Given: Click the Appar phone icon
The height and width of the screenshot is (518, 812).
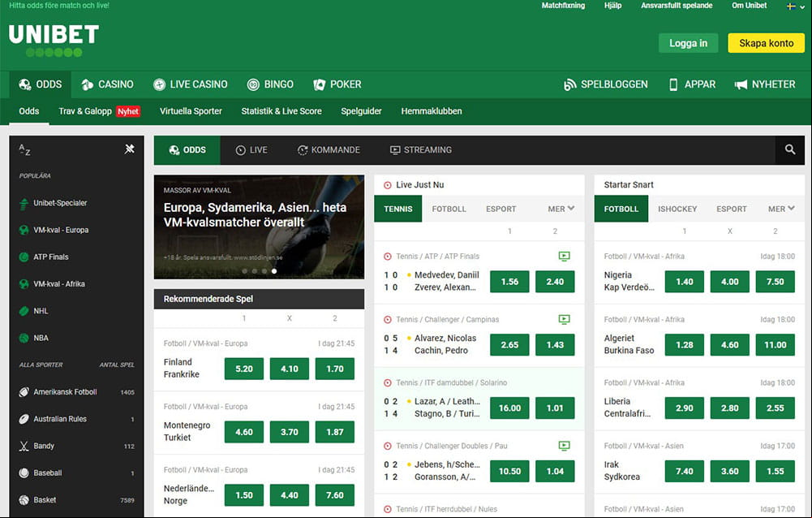Looking at the screenshot, I should pyautogui.click(x=673, y=84).
